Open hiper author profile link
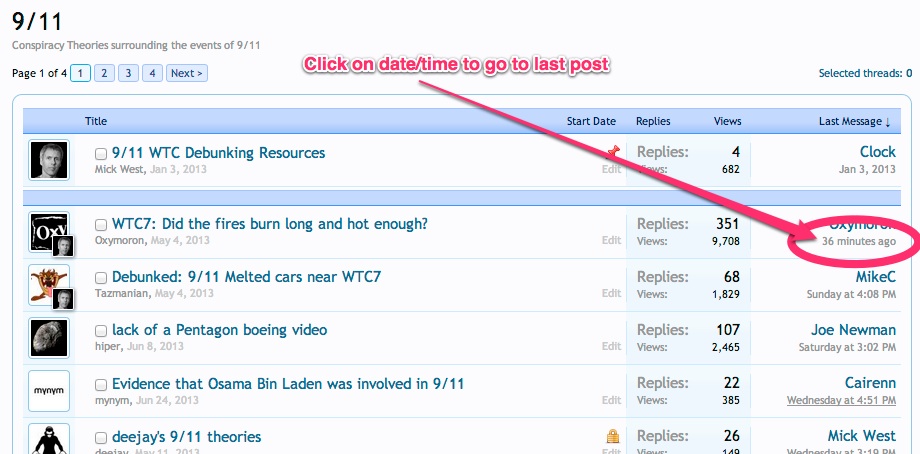 107,346
